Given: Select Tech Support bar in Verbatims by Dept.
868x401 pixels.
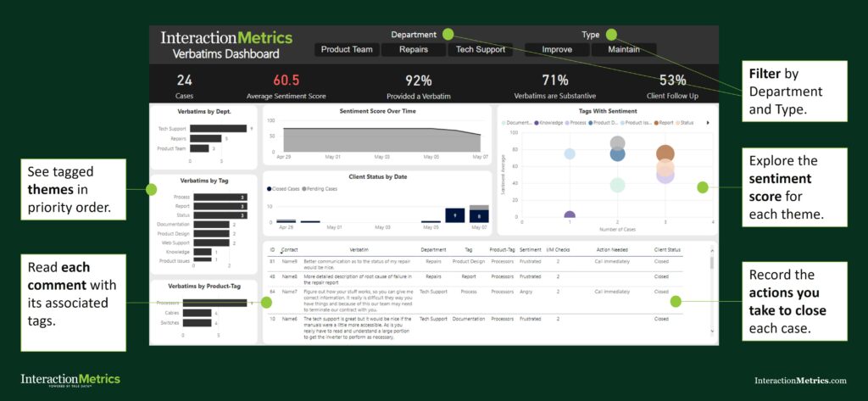Looking at the screenshot, I should pyautogui.click(x=219, y=129).
